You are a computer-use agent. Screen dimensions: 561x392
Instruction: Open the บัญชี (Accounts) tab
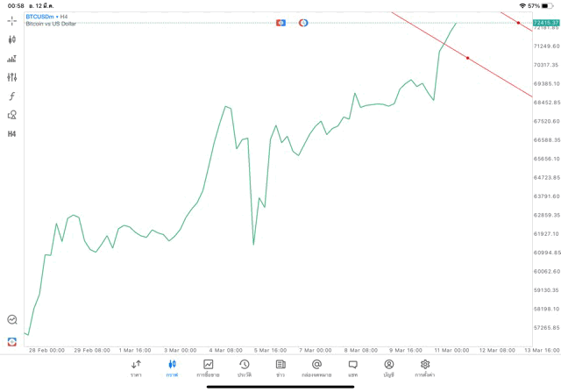pyautogui.click(x=388, y=367)
